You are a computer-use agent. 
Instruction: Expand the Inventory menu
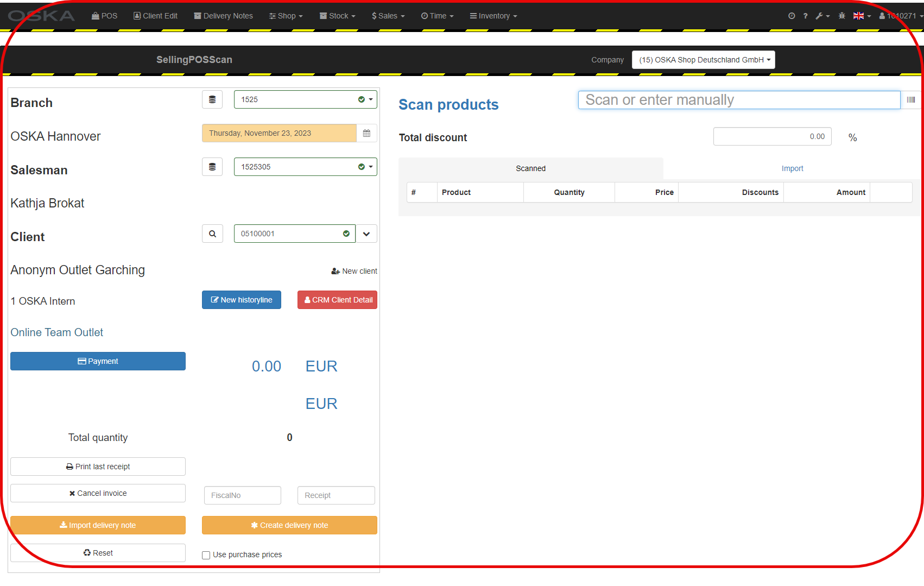tap(493, 16)
